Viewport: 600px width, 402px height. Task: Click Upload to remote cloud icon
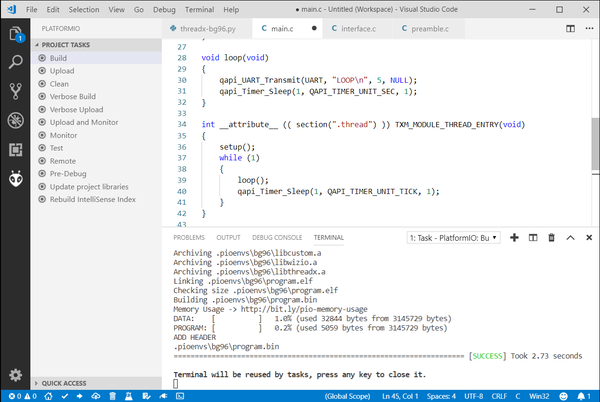[96, 396]
